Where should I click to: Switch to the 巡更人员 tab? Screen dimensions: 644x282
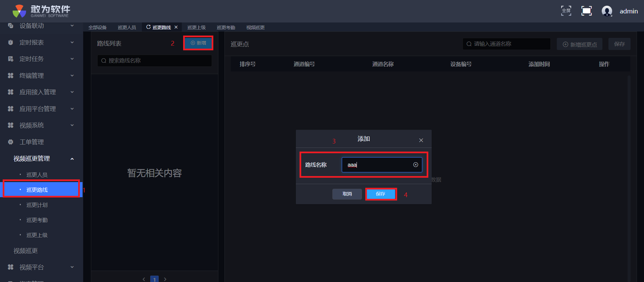tap(127, 27)
